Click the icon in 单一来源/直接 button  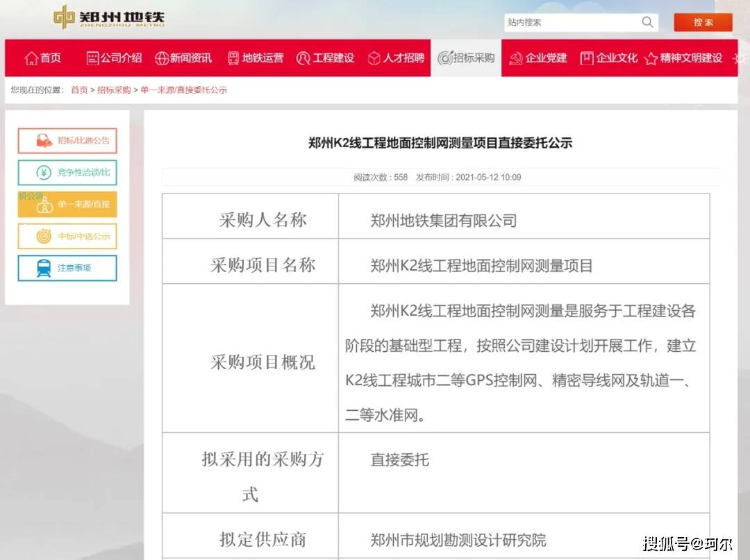44,205
